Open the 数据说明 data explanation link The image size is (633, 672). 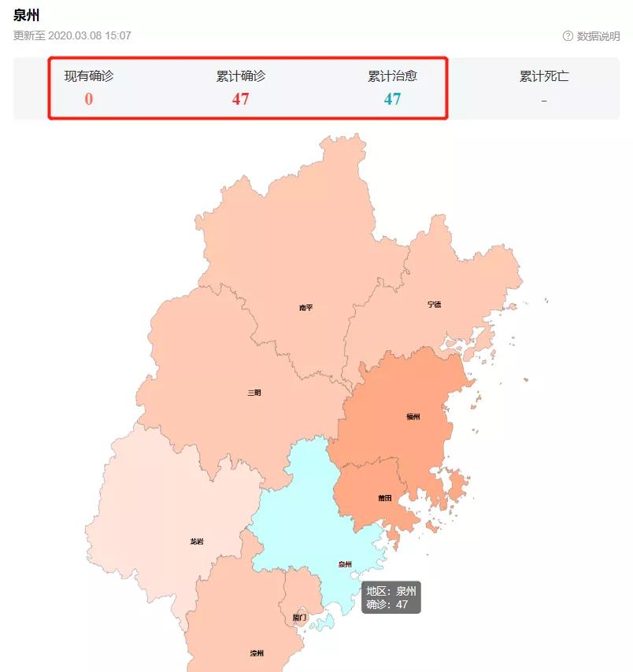point(598,36)
